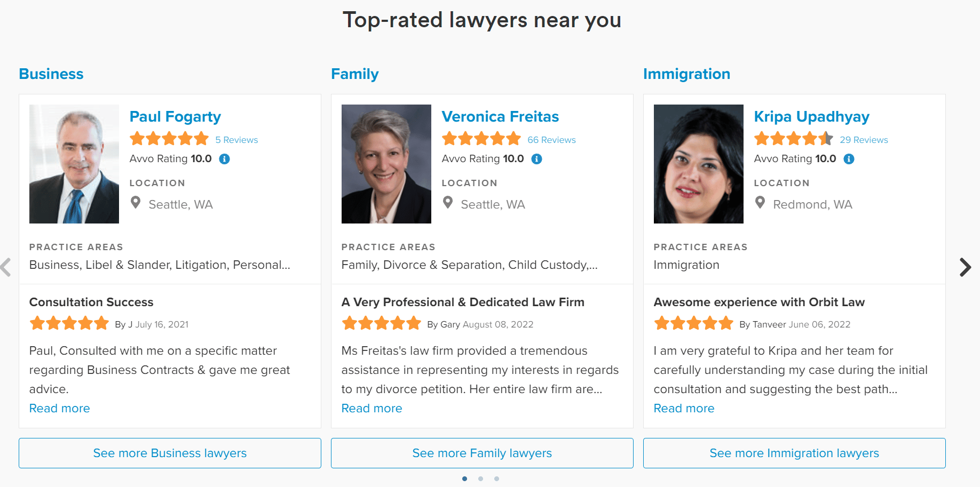Click the previous carousel arrow on left
Screen dimensions: 980x487
[x=6, y=267]
